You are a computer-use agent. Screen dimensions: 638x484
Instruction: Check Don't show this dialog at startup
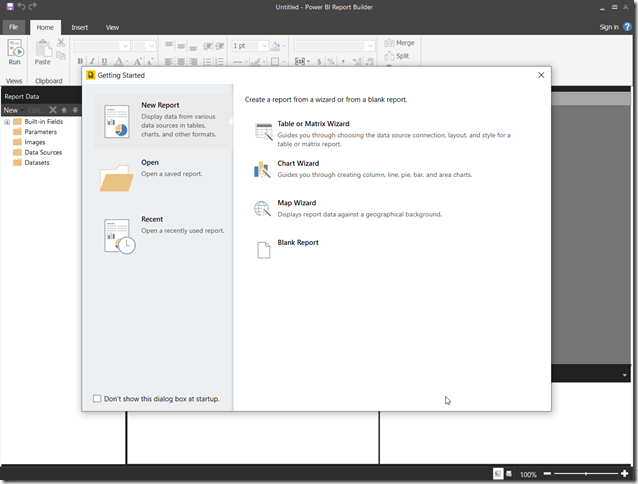pyautogui.click(x=97, y=399)
